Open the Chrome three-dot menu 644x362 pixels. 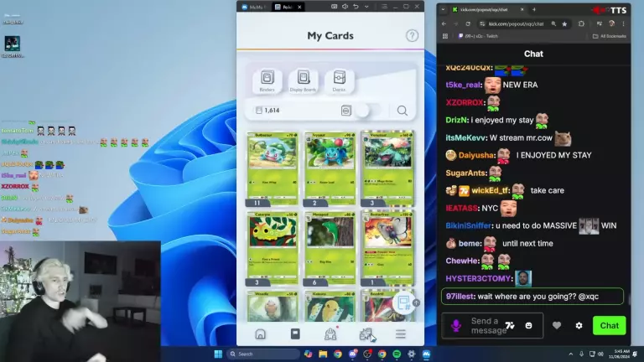point(624,23)
